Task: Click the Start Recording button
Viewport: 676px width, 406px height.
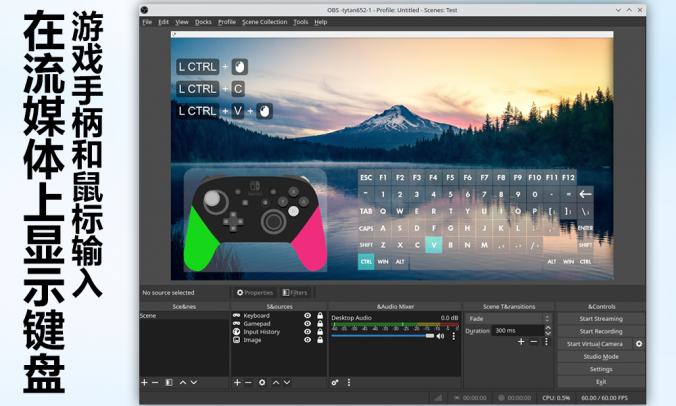Action: (x=601, y=331)
